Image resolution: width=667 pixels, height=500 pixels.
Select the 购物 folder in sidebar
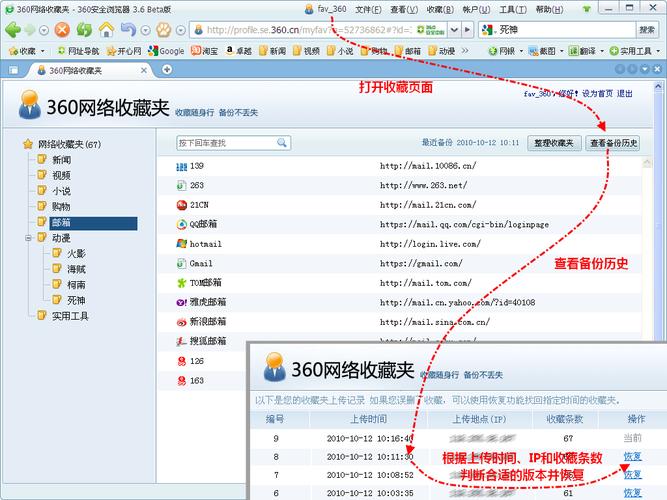tap(61, 206)
